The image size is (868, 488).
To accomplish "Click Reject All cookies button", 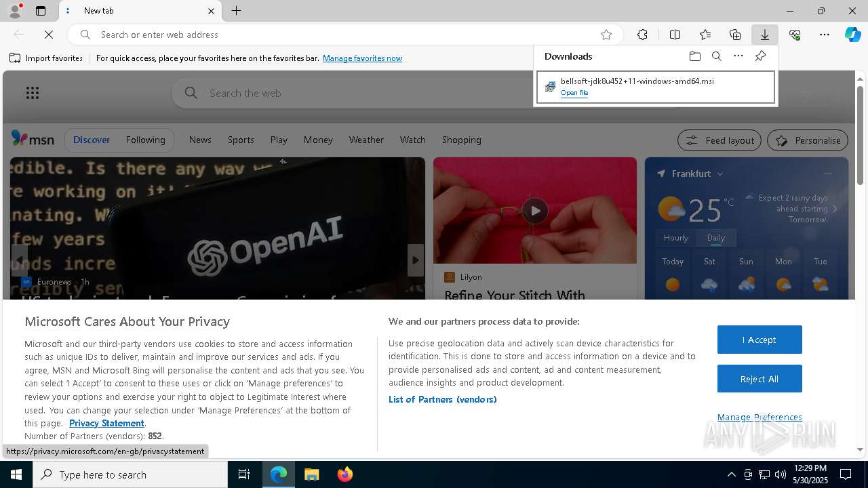I will point(759,379).
